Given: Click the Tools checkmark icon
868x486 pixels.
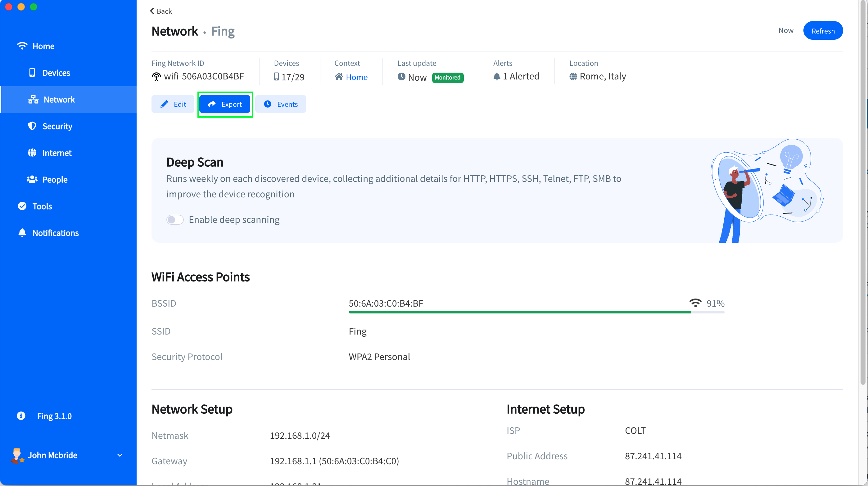Looking at the screenshot, I should (x=22, y=206).
